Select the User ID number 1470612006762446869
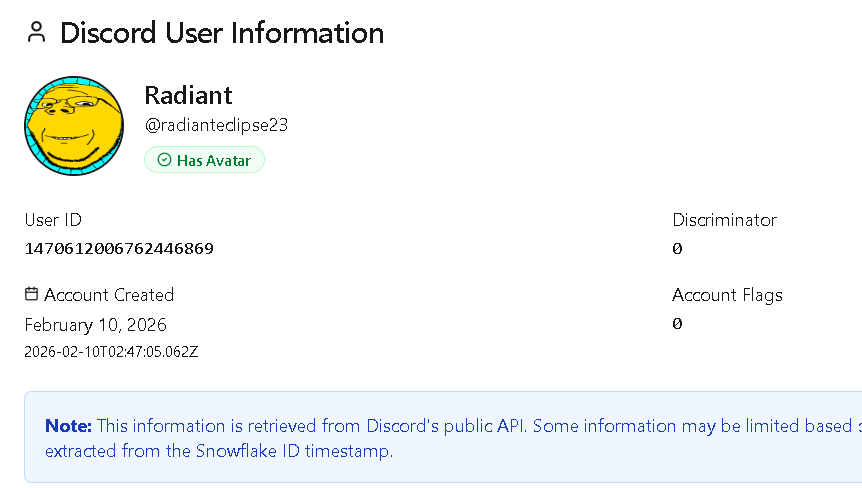The width and height of the screenshot is (862, 488). [x=119, y=248]
